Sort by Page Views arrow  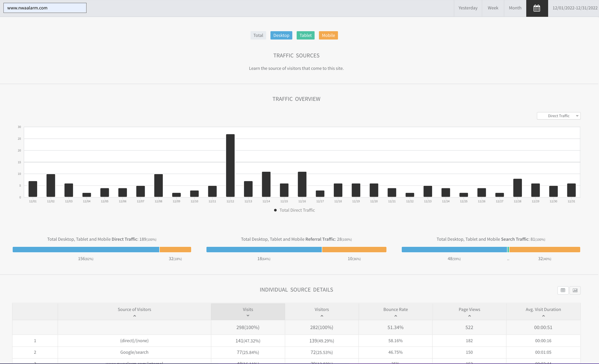click(x=469, y=316)
